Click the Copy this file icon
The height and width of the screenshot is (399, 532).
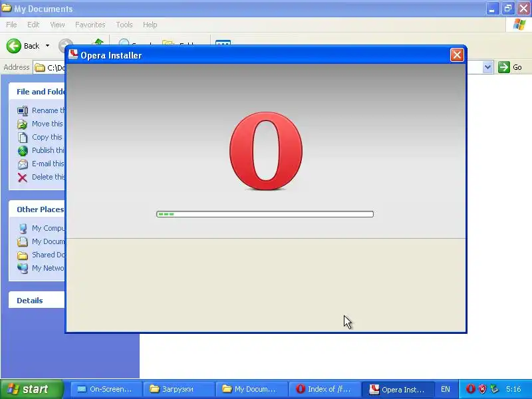point(23,138)
